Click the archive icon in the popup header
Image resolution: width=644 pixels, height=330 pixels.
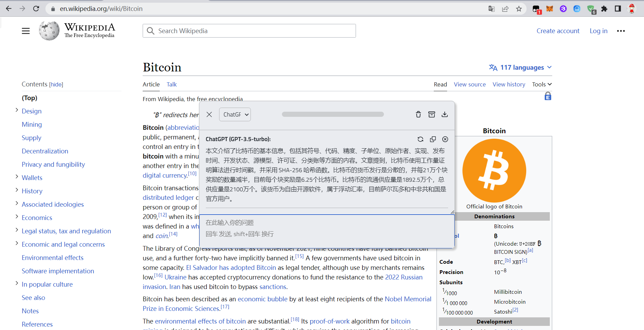[x=432, y=114]
